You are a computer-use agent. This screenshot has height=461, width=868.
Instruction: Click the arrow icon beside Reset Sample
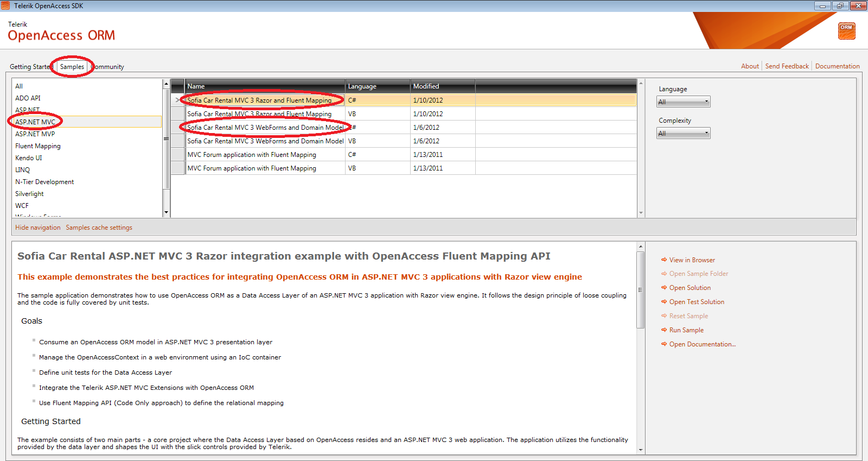[664, 316]
